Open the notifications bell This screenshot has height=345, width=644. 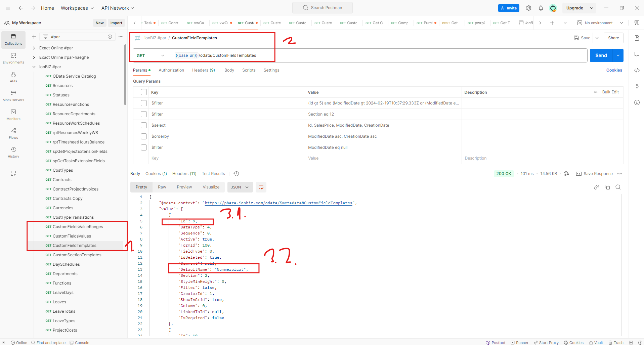coord(541,8)
